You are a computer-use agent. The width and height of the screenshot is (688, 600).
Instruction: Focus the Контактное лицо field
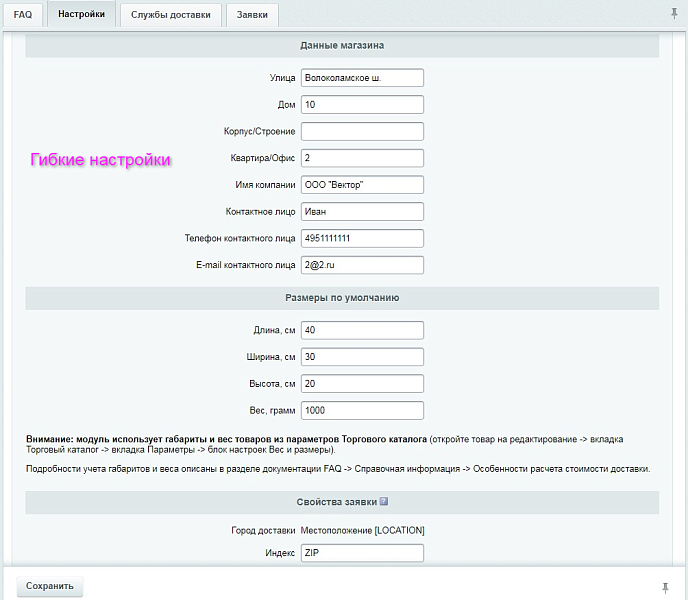pyautogui.click(x=362, y=211)
